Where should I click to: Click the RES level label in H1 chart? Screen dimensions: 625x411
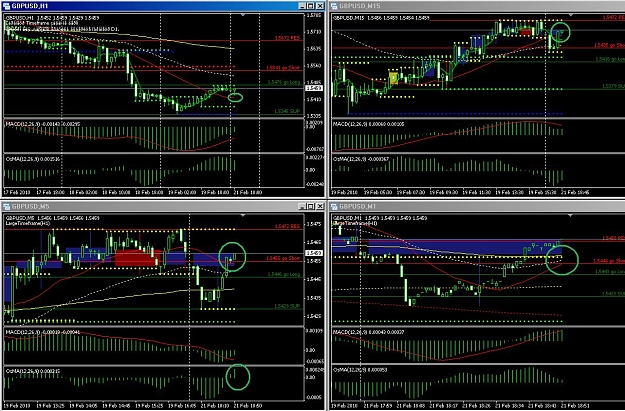287,38
